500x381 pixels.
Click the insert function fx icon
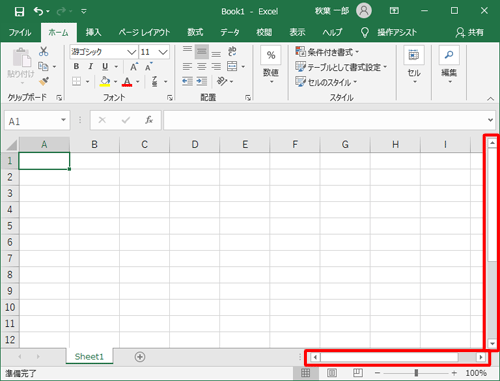click(x=149, y=120)
